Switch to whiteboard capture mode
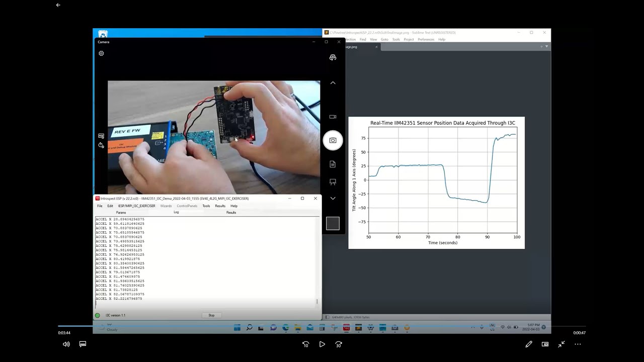 point(333,182)
